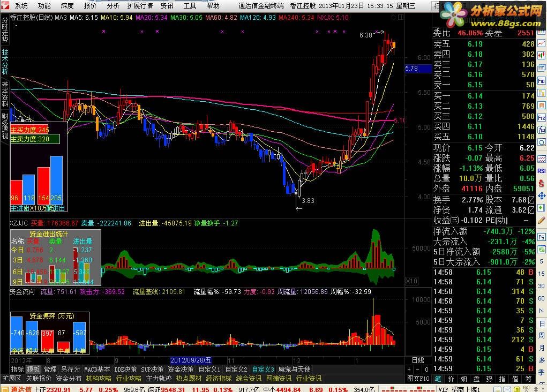Open the 帮助 menu

(213, 5)
